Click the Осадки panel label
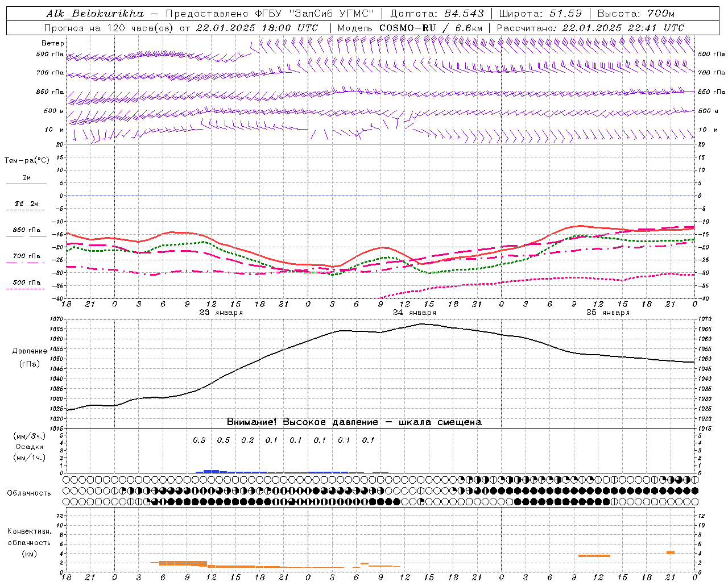 click(29, 447)
